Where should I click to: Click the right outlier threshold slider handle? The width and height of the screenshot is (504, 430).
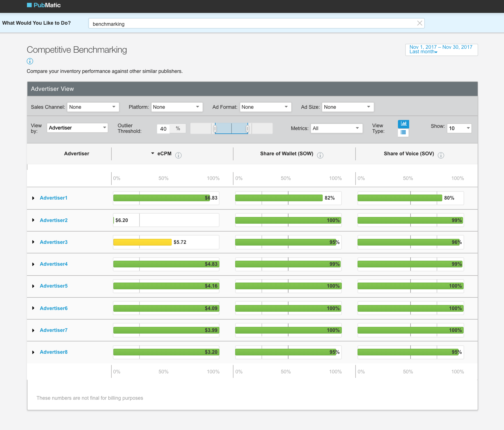[247, 129]
